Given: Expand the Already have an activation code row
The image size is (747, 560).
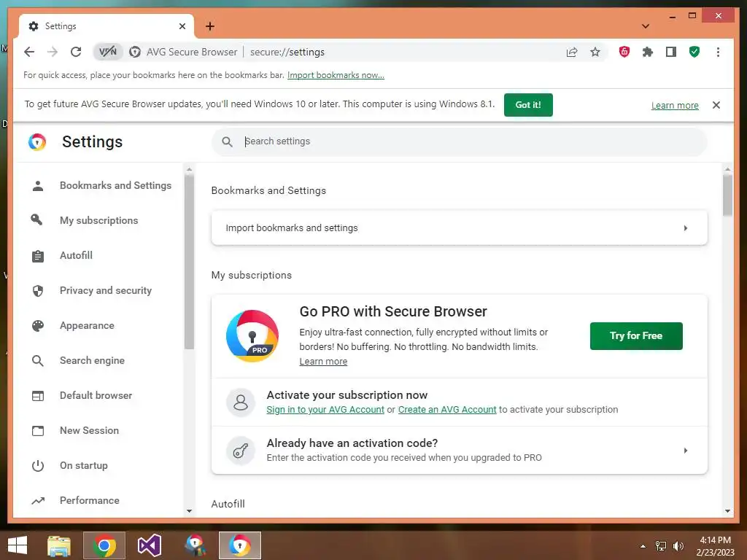Looking at the screenshot, I should click(460, 450).
